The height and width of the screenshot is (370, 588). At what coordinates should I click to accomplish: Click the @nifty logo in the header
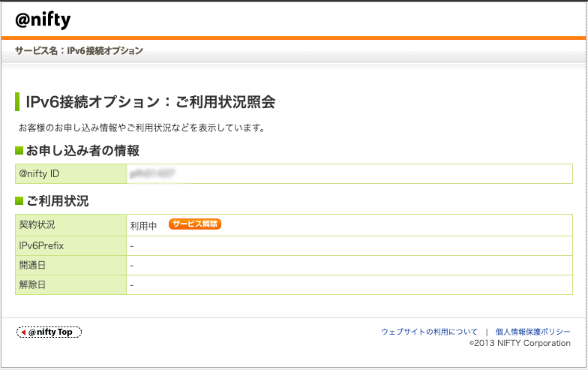pos(43,20)
